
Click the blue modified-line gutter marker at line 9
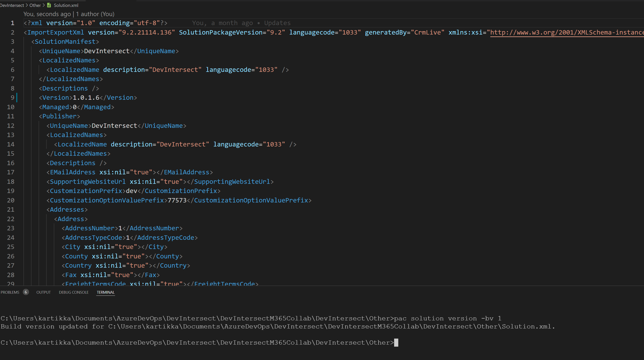click(17, 97)
